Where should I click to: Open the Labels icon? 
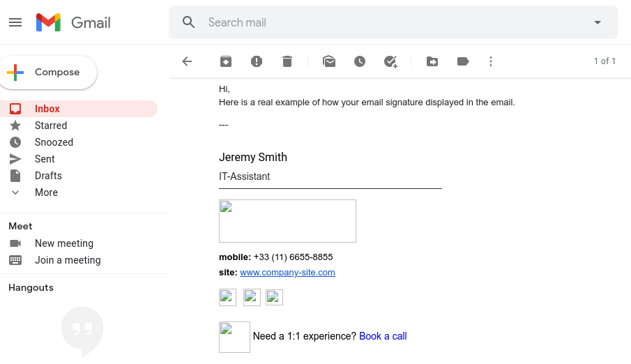click(463, 61)
